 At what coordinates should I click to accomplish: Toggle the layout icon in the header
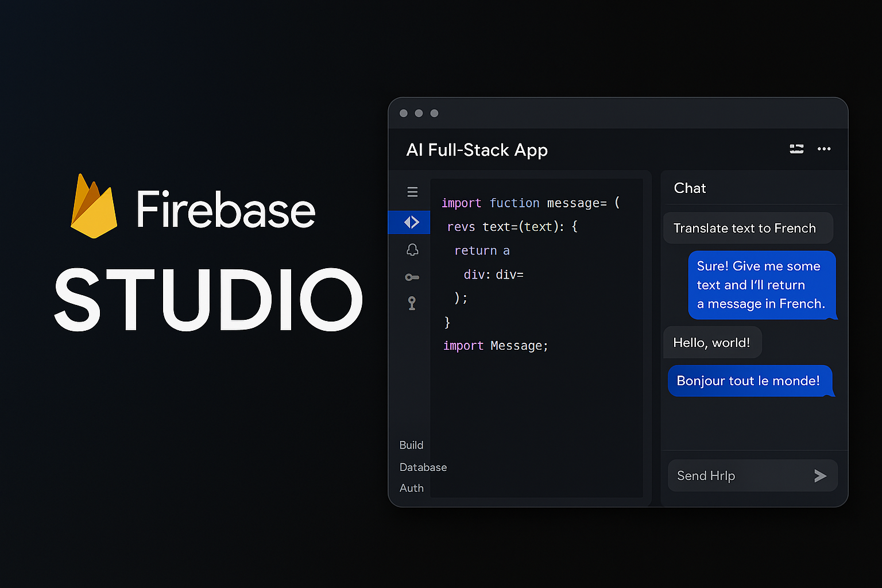[796, 149]
